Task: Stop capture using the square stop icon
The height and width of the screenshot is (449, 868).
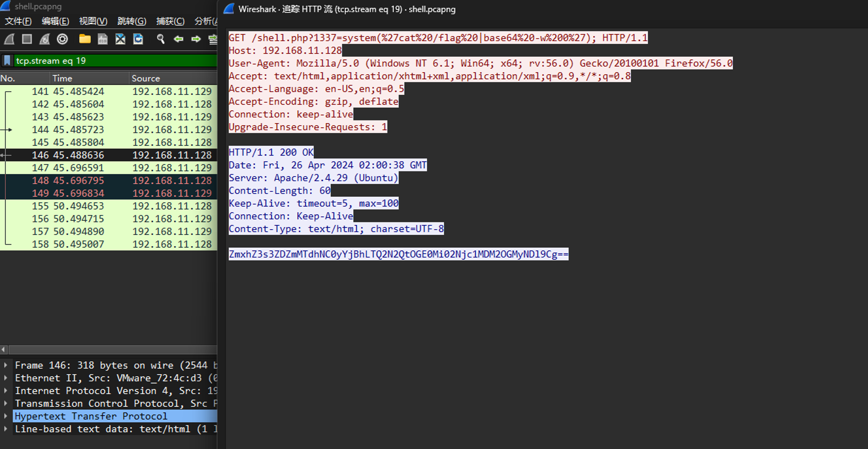Action: [27, 39]
